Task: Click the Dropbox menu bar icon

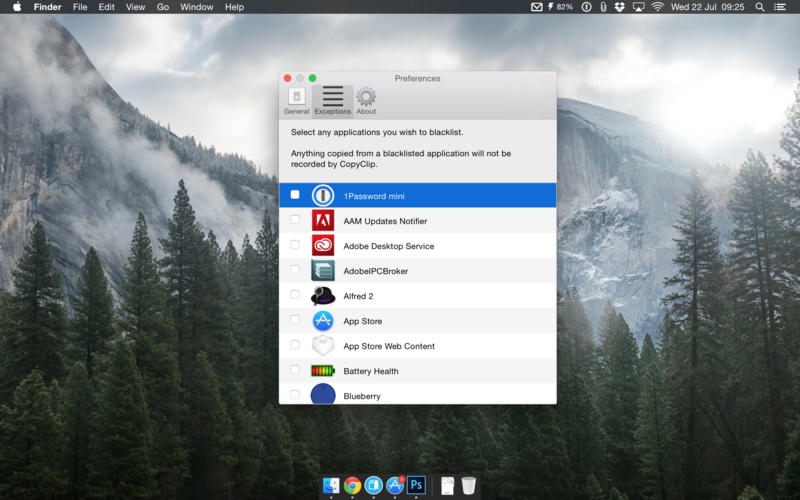Action: pyautogui.click(x=620, y=7)
